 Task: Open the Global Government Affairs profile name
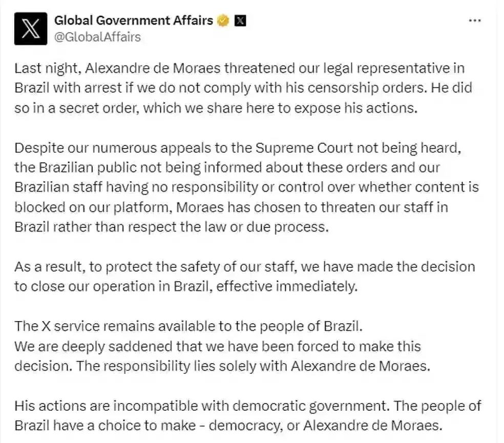(x=133, y=20)
